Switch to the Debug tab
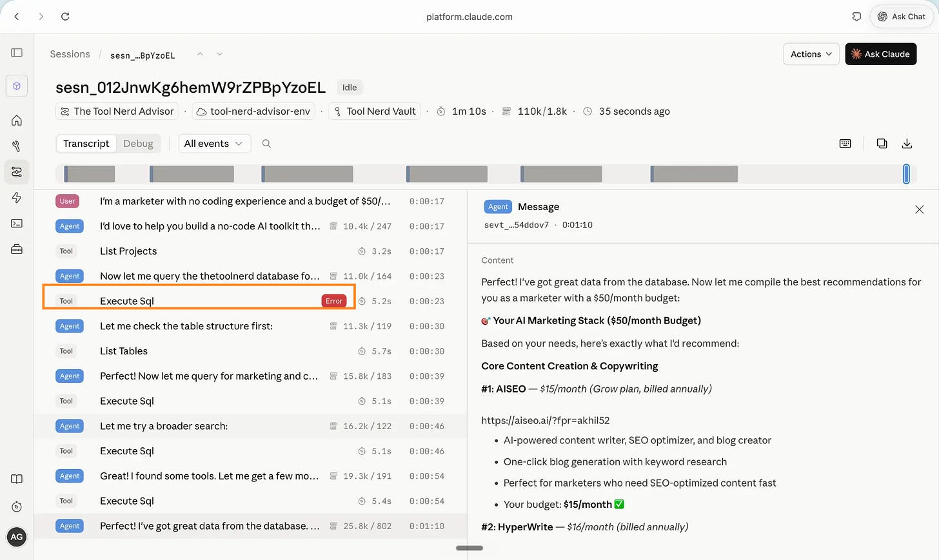 pyautogui.click(x=138, y=144)
